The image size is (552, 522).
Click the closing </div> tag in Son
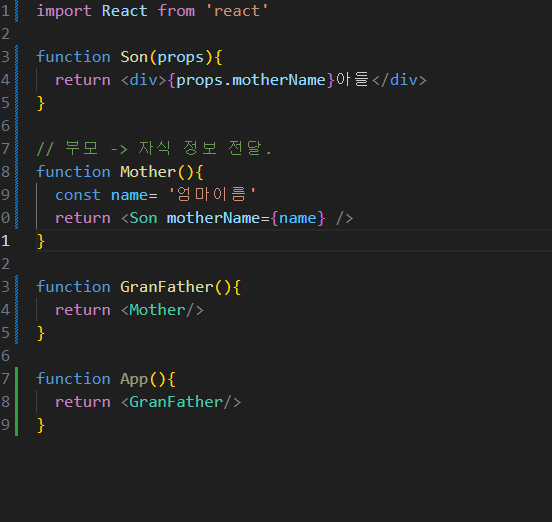pos(399,80)
